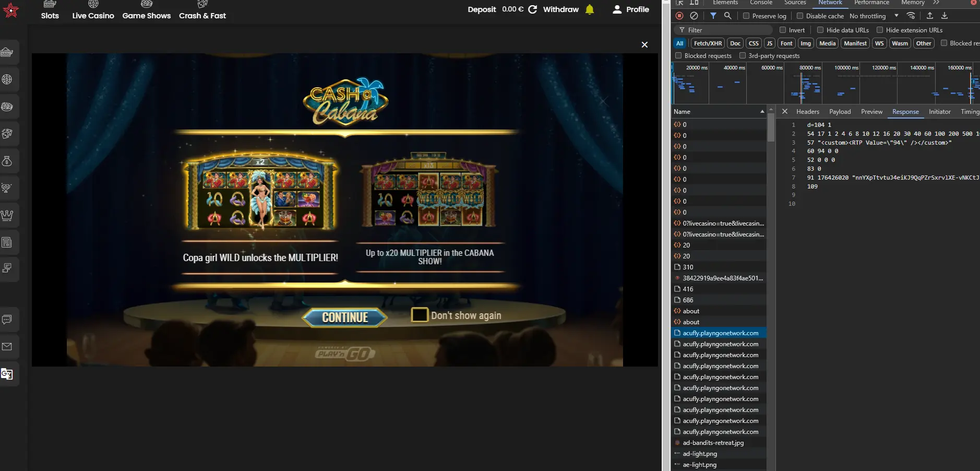Tick the Invert filter checkbox
The image size is (980, 471).
click(783, 30)
